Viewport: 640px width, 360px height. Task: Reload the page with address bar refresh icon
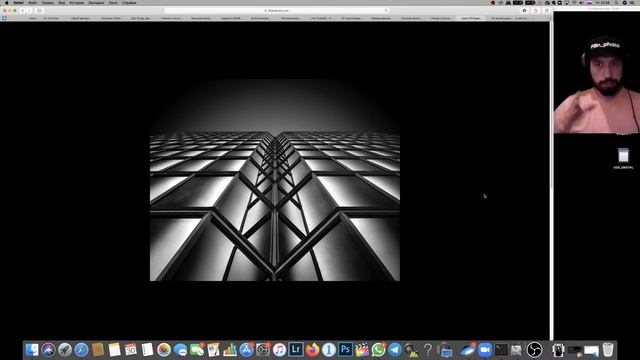click(x=386, y=11)
